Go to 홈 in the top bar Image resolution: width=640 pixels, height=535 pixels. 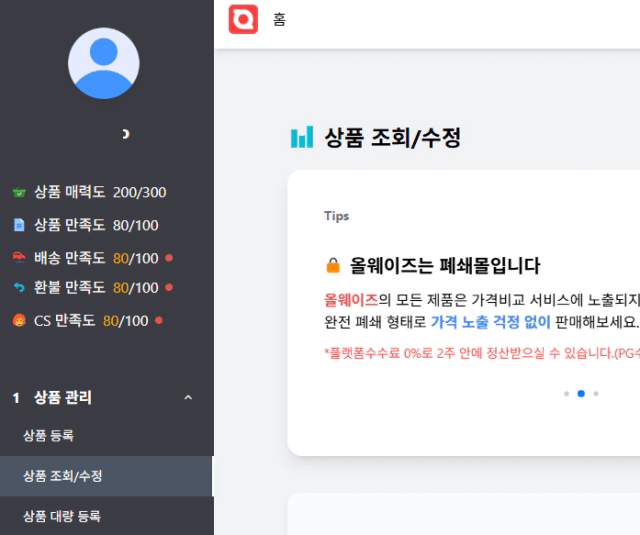click(x=280, y=20)
